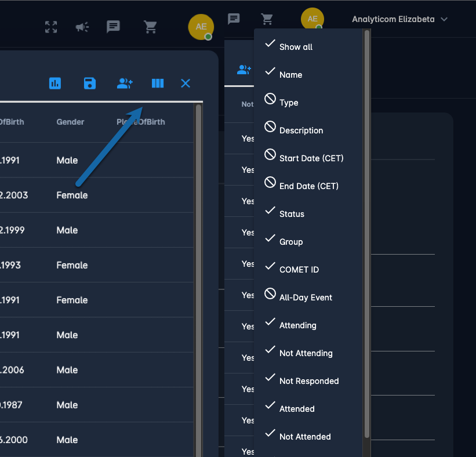The width and height of the screenshot is (476, 457).
Task: Click the PlaceOfBirth column header
Action: click(141, 122)
